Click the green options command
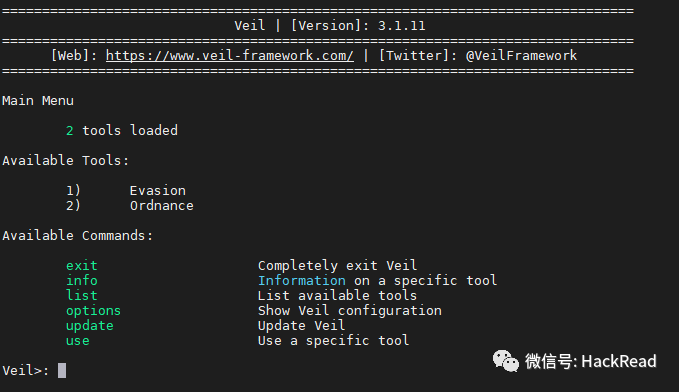The height and width of the screenshot is (392, 679). pyautogui.click(x=94, y=311)
